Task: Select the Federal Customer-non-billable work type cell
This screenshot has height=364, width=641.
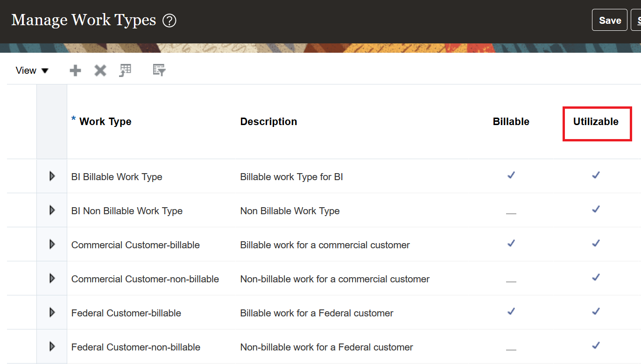Action: click(x=136, y=347)
